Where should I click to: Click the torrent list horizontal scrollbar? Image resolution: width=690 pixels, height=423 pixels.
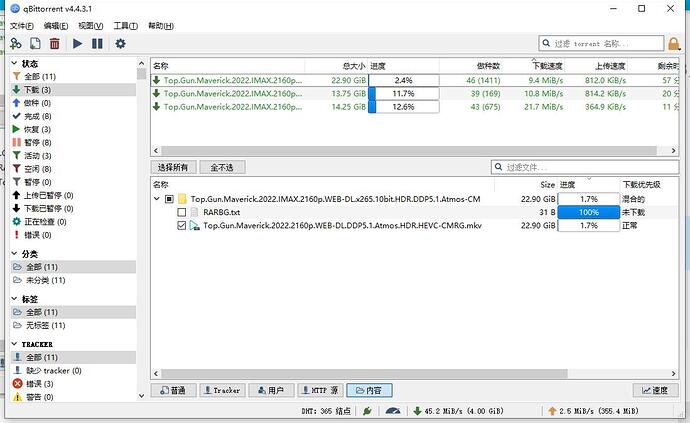tap(409, 151)
